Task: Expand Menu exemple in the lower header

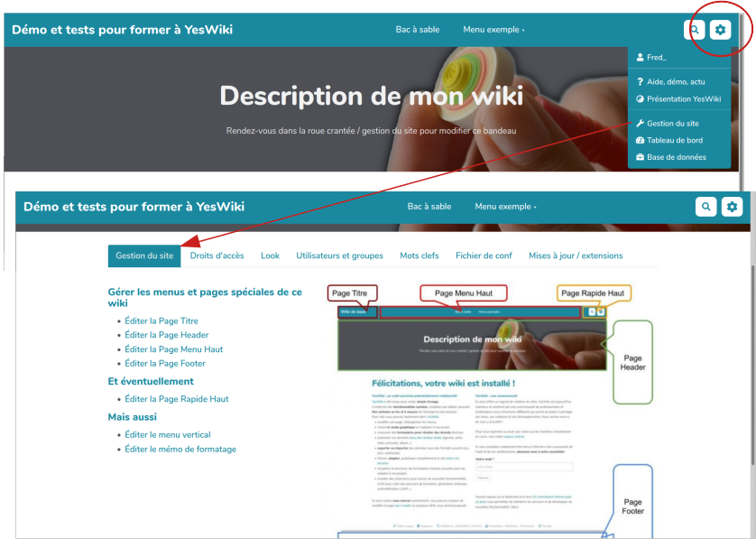Action: [505, 207]
